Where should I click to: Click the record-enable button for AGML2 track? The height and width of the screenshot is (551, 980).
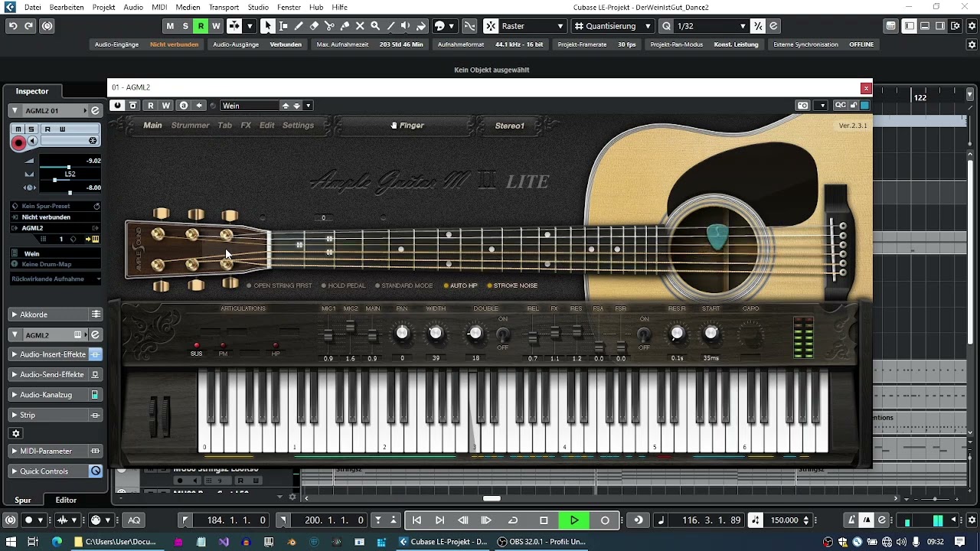(18, 142)
